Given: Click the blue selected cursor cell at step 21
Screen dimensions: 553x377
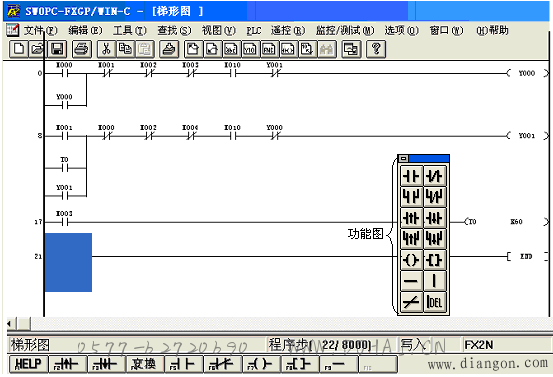Looking at the screenshot, I should [68, 262].
